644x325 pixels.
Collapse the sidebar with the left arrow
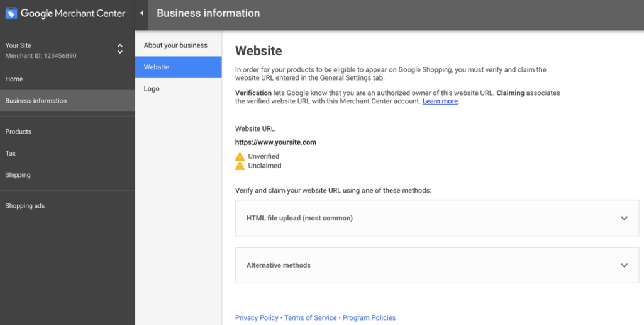click(x=142, y=13)
